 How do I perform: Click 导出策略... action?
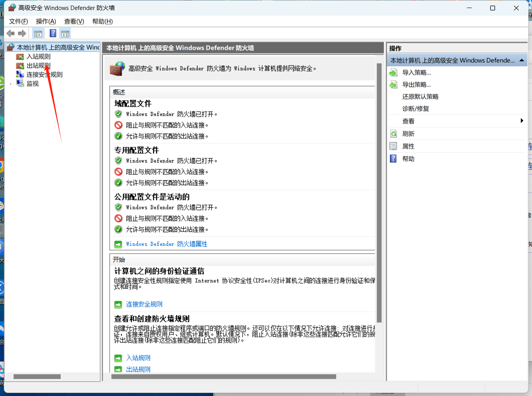(x=417, y=85)
